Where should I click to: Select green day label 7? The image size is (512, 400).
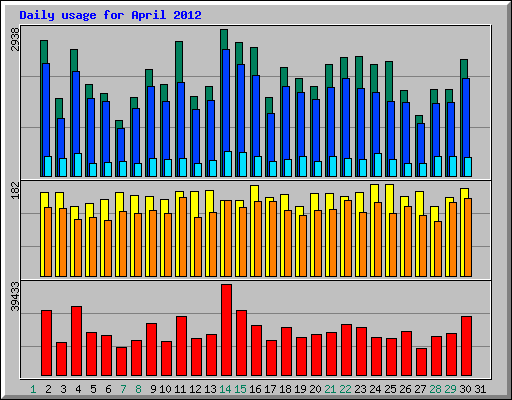[123, 389]
